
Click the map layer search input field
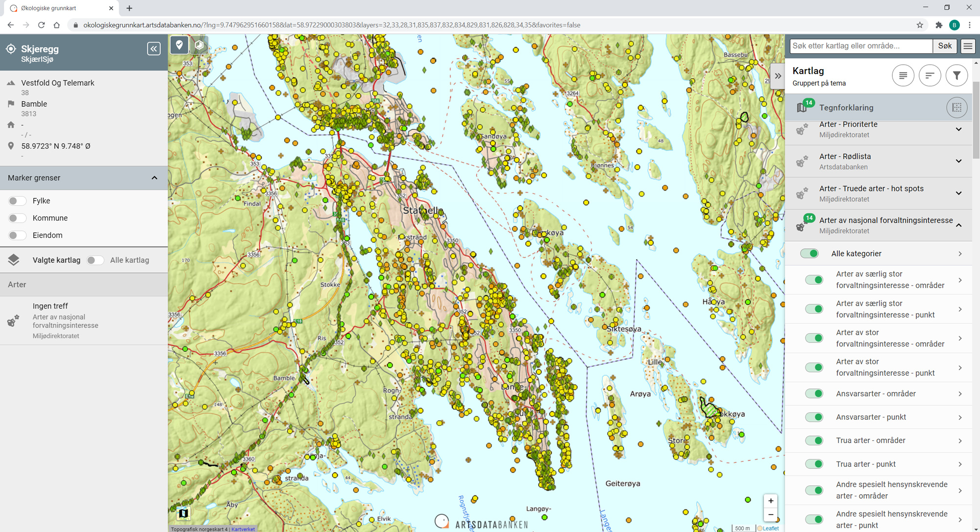860,46
